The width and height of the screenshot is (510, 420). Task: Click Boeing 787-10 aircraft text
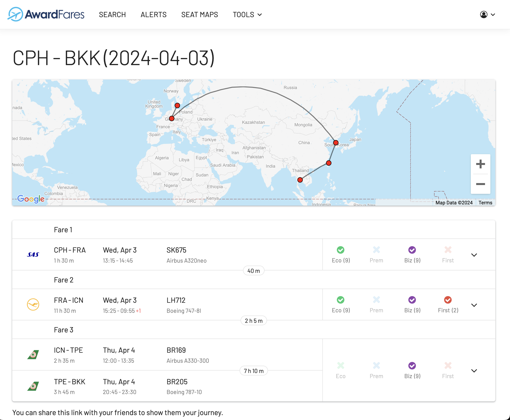184,392
